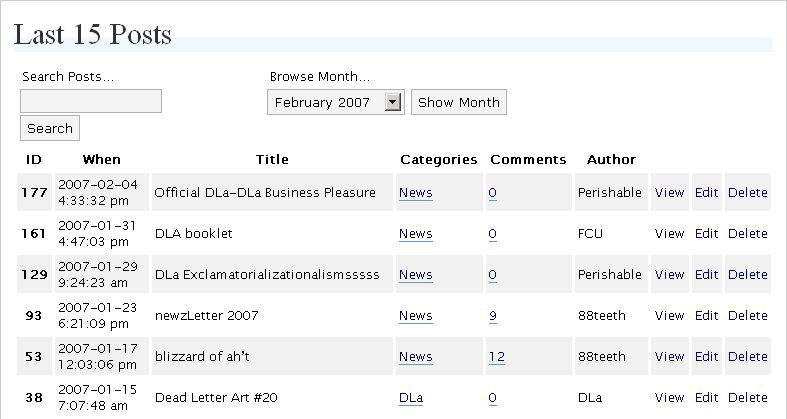
Task: Click post ID 93
Action: click(x=34, y=316)
